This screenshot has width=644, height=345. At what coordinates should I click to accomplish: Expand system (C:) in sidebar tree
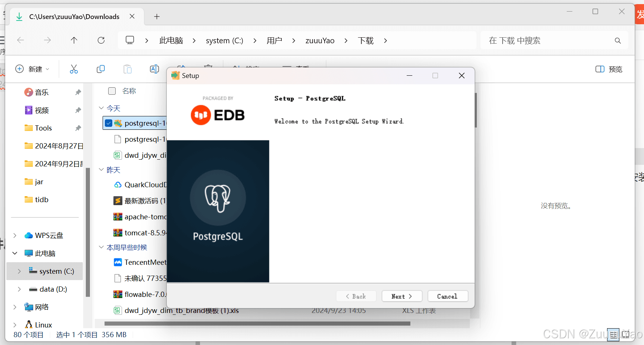pyautogui.click(x=19, y=271)
